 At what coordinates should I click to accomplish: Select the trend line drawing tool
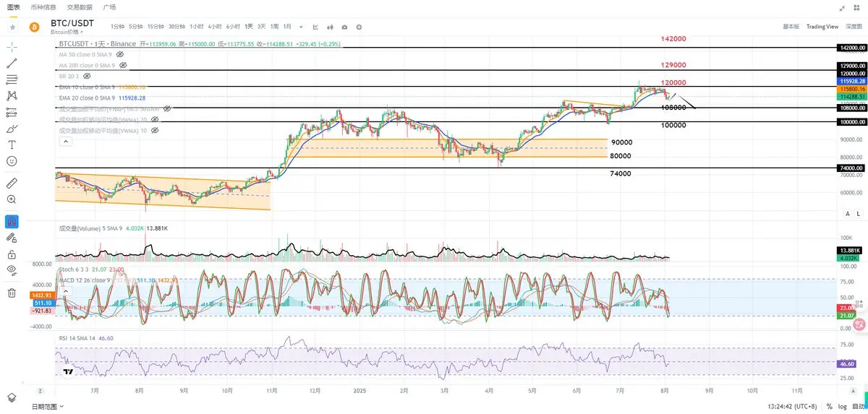(x=12, y=64)
